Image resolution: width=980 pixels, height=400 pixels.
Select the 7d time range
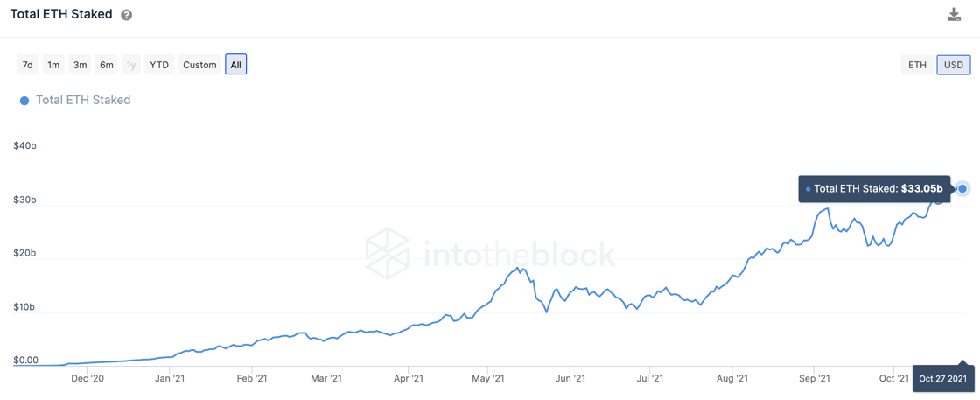(28, 65)
